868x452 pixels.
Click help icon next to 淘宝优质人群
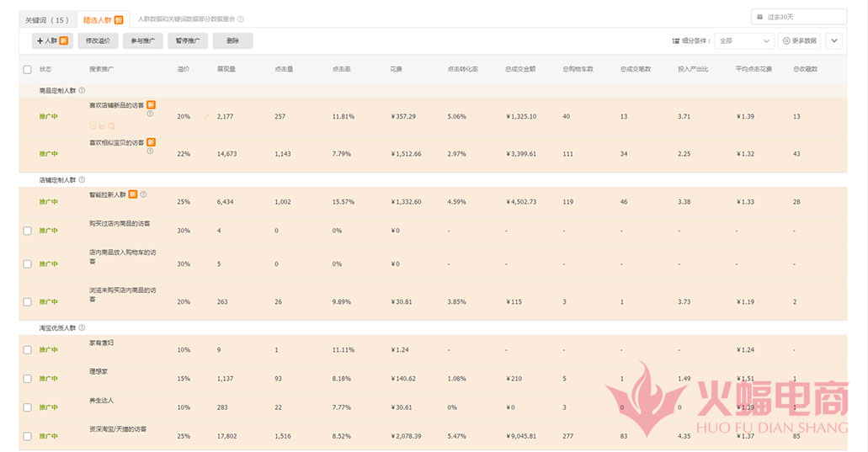point(82,328)
